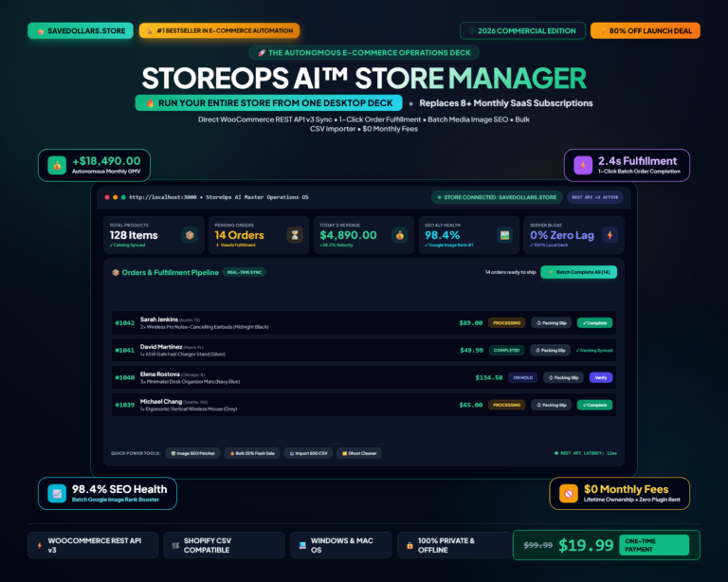Click the lock icon beside 100% Private & Offline

tap(409, 545)
